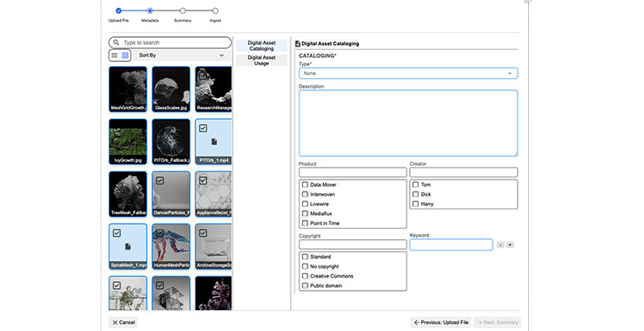Deselect the PITOrb_1.mp4 file checkbox
This screenshot has width=644, height=331.
[203, 128]
